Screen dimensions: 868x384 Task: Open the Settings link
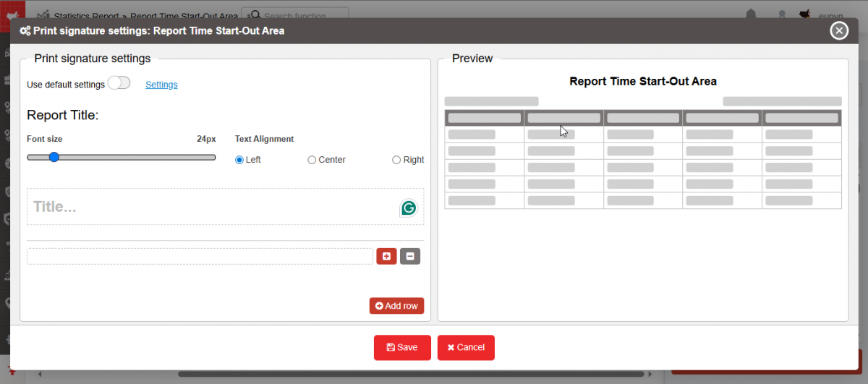(x=161, y=85)
